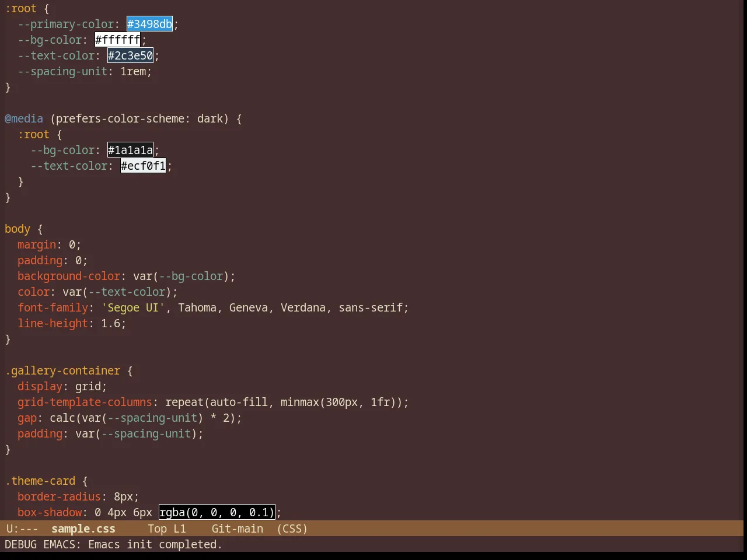Click the 'line-height' property

point(53,323)
